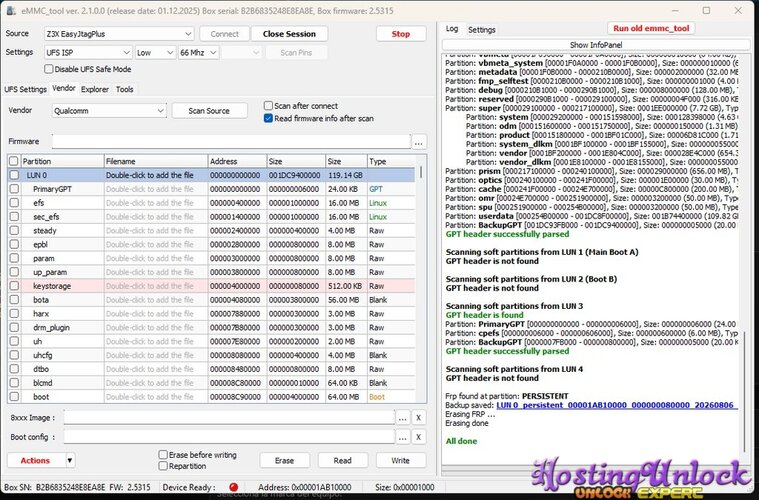This screenshot has height=500, width=759.
Task: Open the Vendor dropdown showing Qualcomm
Action: pyautogui.click(x=109, y=110)
